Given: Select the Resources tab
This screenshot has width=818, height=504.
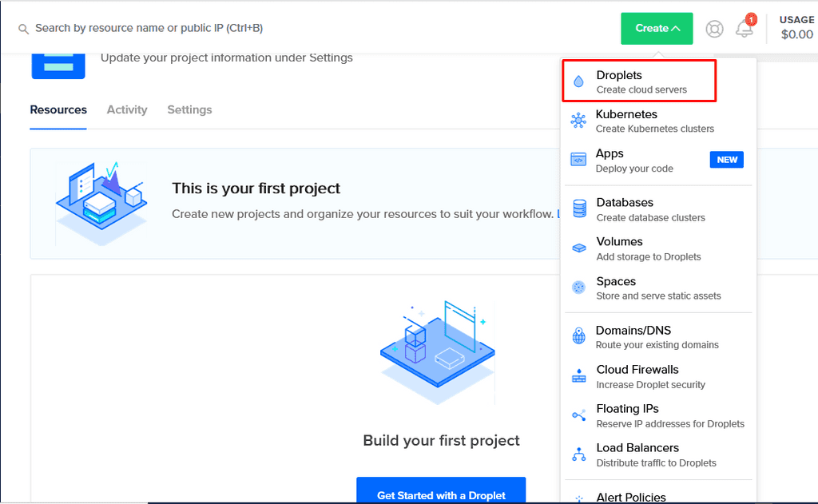Looking at the screenshot, I should (58, 110).
